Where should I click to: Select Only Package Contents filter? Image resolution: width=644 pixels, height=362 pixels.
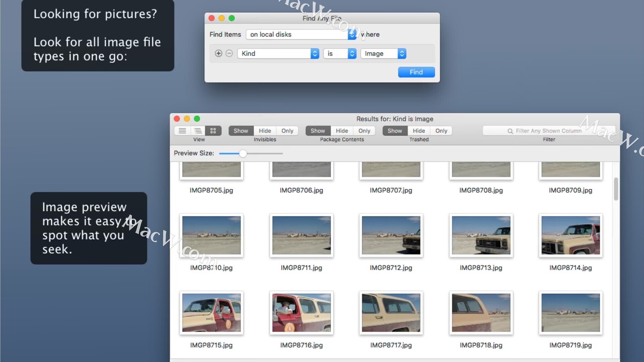point(364,131)
